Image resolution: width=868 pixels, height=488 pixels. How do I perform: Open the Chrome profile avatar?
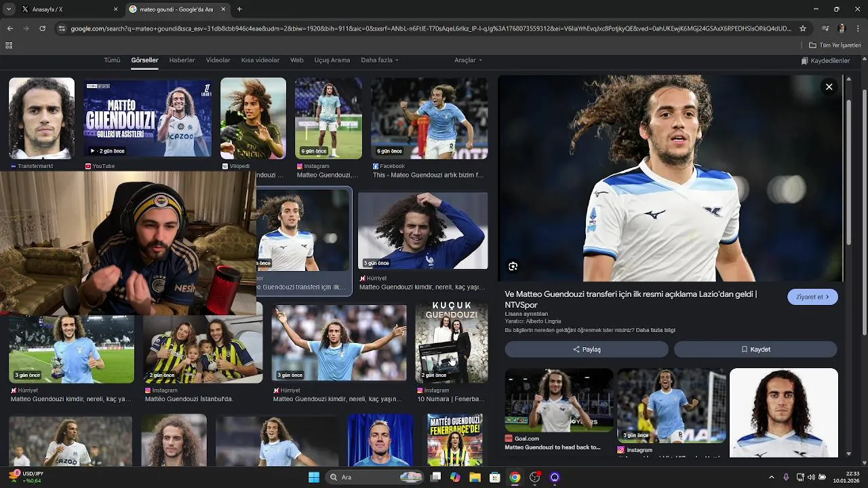[x=842, y=28]
